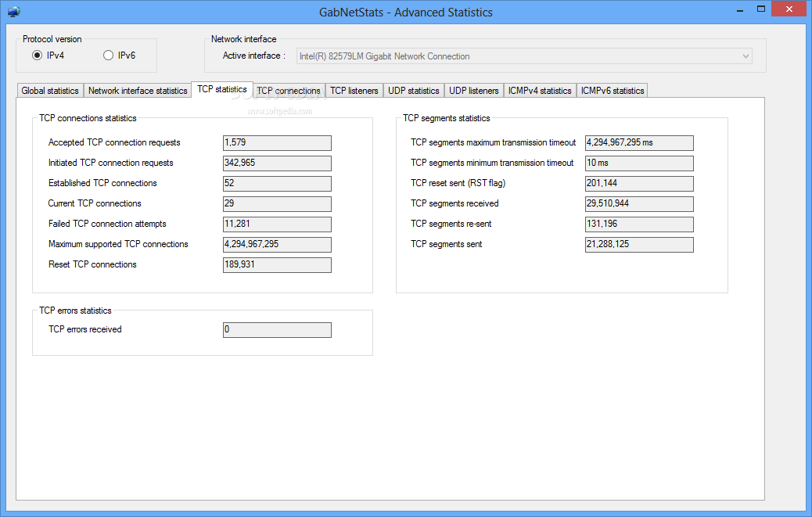Switch to the UDP statistics tab
This screenshot has height=517, width=812.
[413, 91]
